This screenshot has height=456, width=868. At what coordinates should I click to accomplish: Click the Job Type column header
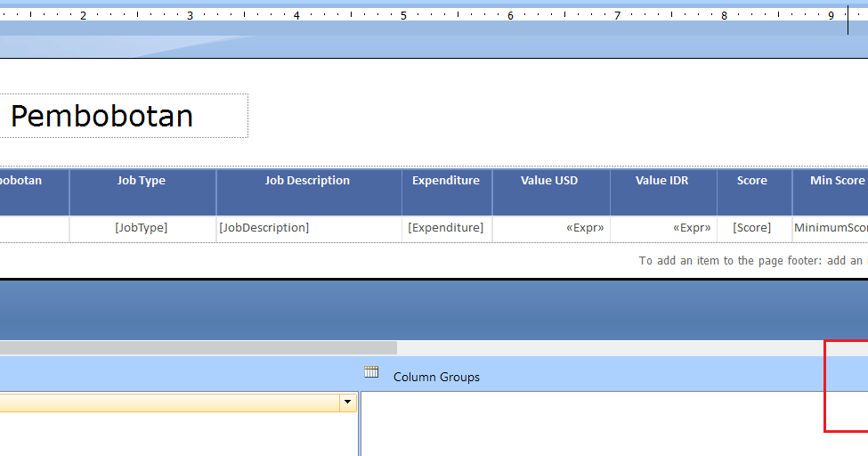142,192
